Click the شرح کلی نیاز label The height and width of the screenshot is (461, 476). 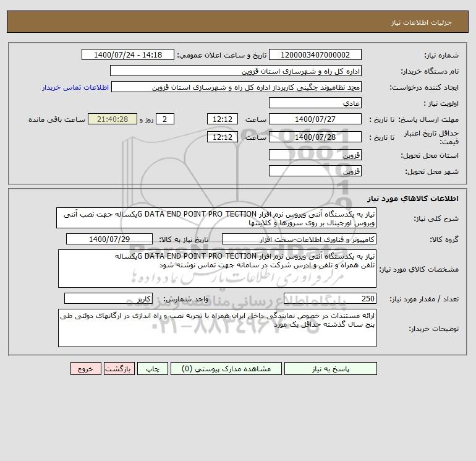(436, 218)
